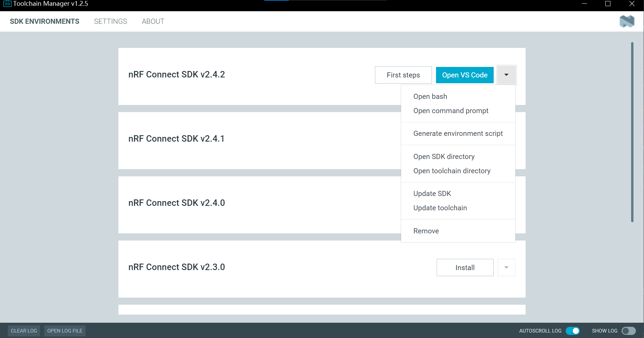The image size is (644, 338).
Task: Select Update SDK menu entry
Action: [458, 194]
